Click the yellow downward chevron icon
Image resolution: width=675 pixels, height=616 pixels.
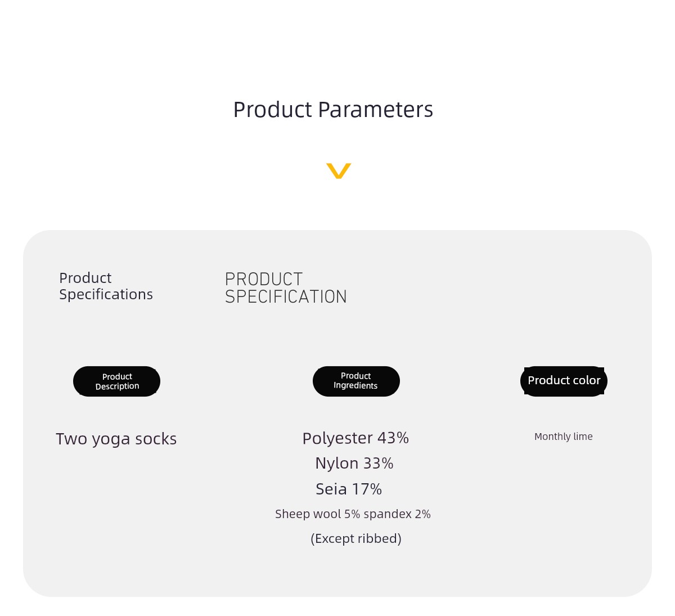(339, 171)
